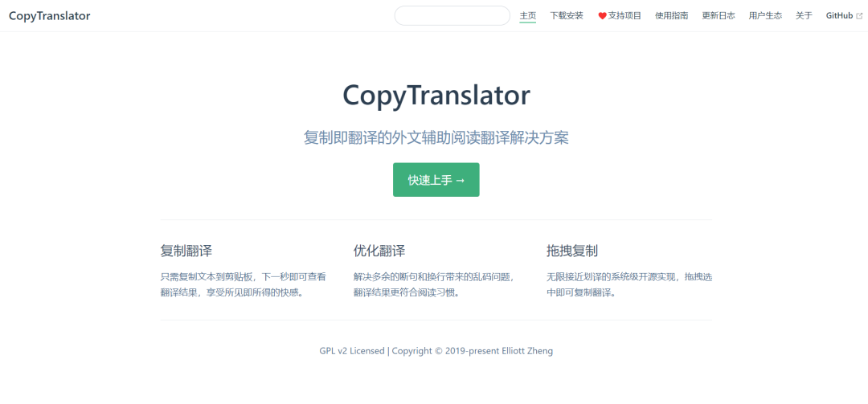Go to the 主页 nav item
Screen dimensions: 868x404
pyautogui.click(x=527, y=15)
